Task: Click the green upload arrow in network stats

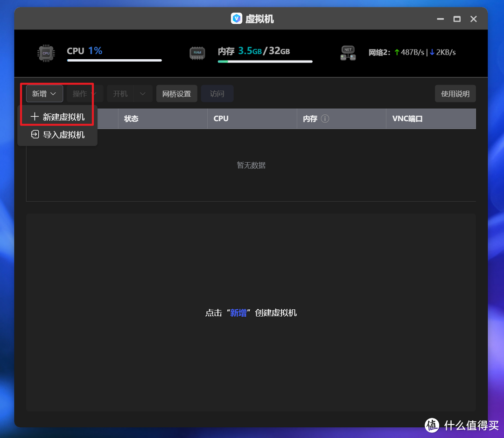Action: (397, 52)
